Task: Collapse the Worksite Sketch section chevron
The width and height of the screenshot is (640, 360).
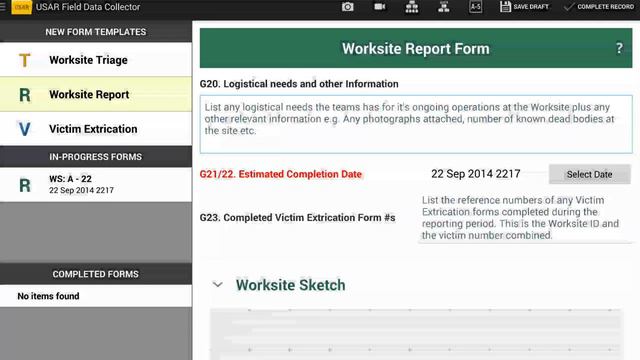Action: [x=218, y=284]
